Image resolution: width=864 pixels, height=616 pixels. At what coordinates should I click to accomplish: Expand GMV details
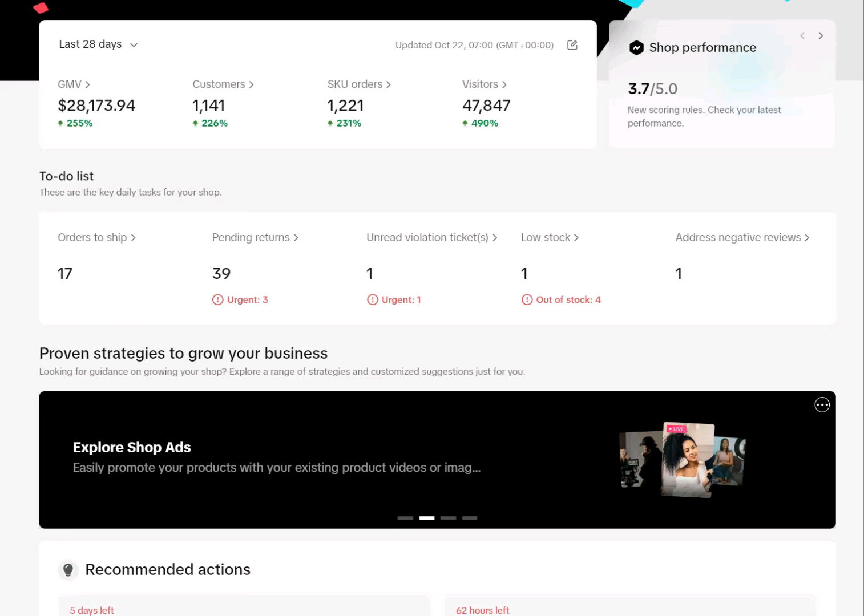[x=74, y=84]
